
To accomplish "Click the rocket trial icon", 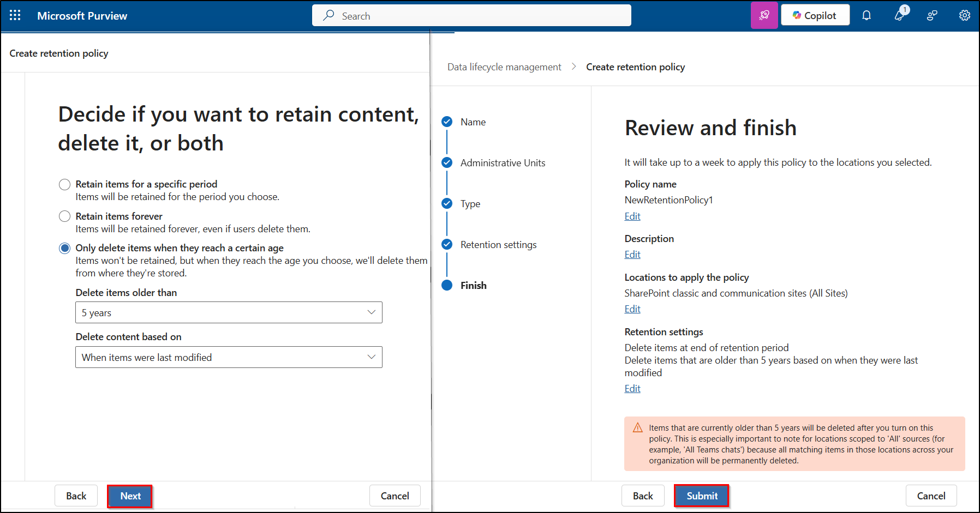I will pyautogui.click(x=764, y=15).
